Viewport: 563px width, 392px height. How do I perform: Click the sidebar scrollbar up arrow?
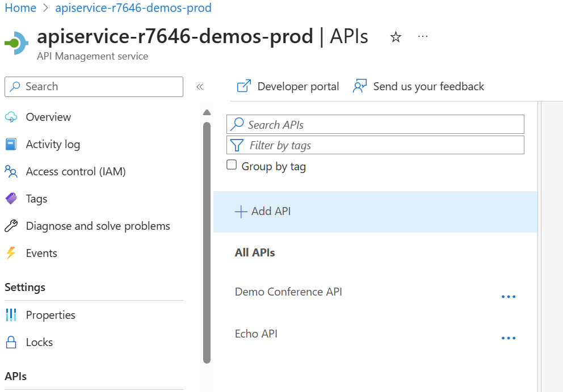(x=207, y=112)
